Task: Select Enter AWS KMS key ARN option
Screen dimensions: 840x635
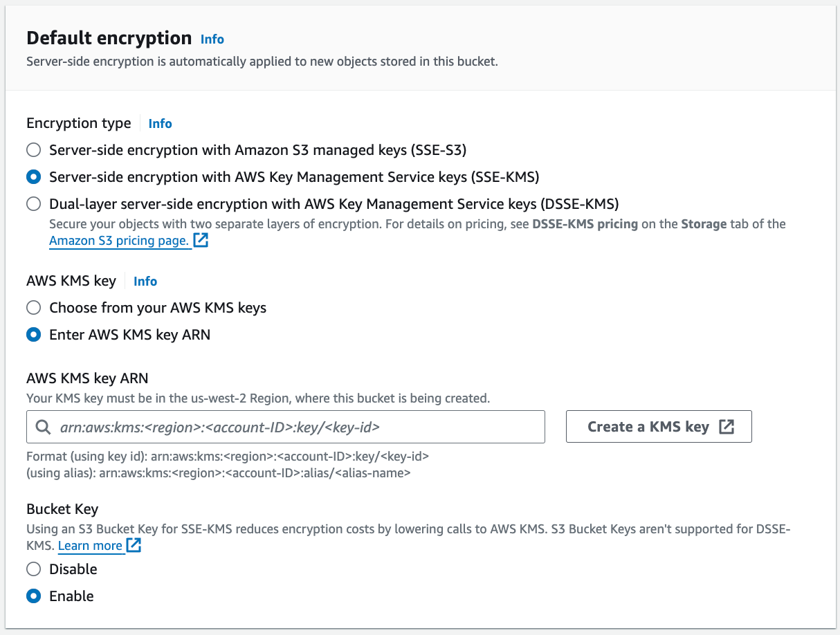Action: (33, 334)
